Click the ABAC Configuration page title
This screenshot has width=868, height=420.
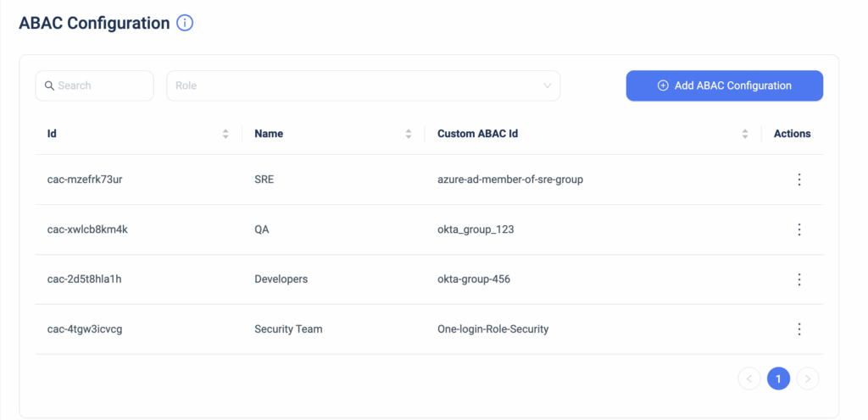pos(95,23)
